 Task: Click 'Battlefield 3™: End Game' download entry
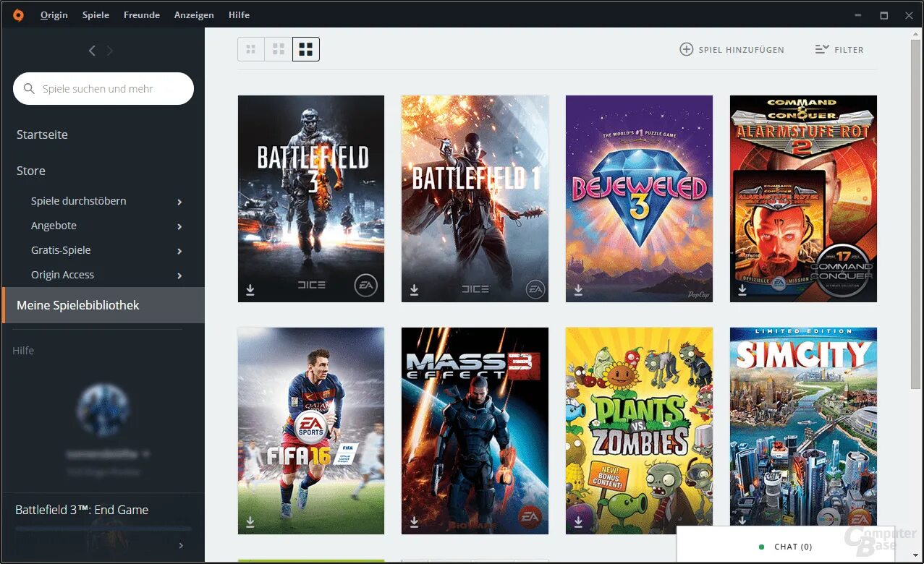point(82,510)
